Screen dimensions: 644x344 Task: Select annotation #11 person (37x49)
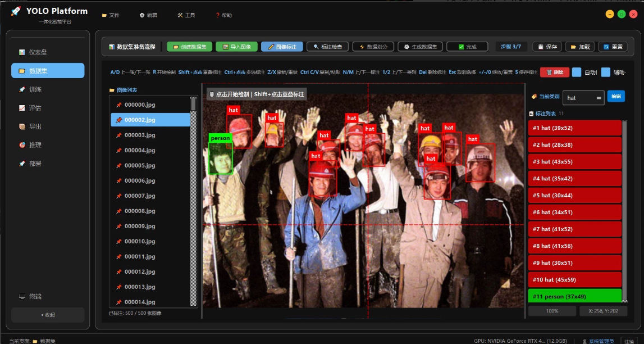click(x=575, y=296)
